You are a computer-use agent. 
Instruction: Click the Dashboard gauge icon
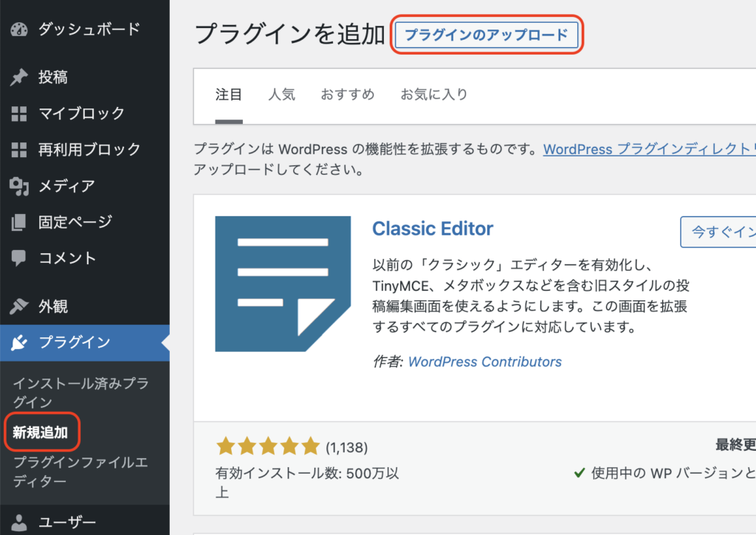19,30
